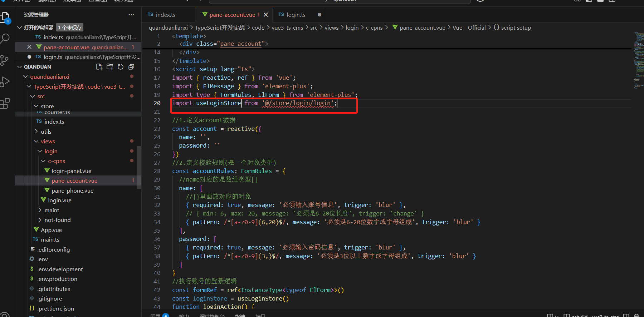The height and width of the screenshot is (317, 644).
Task: Close pane-account.vue in open editors list
Action: (x=29, y=47)
